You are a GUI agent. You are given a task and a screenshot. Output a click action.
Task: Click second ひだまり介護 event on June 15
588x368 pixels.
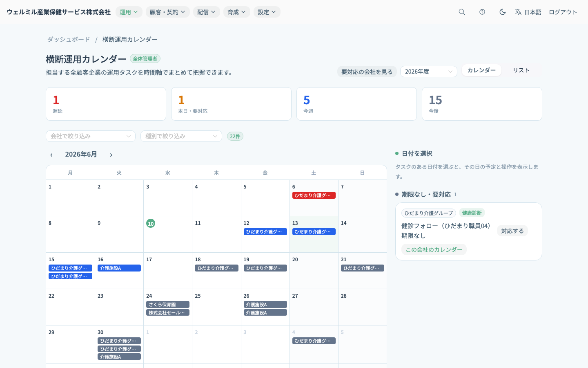point(70,276)
